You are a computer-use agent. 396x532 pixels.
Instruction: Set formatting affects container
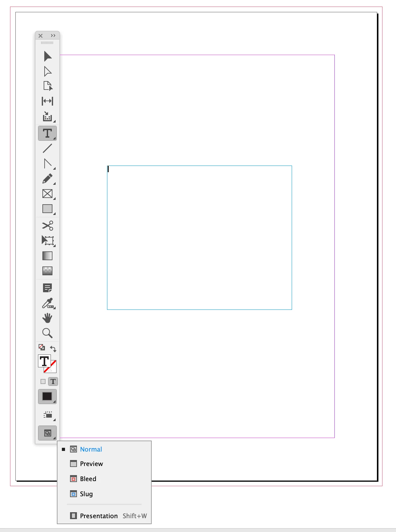pyautogui.click(x=43, y=381)
